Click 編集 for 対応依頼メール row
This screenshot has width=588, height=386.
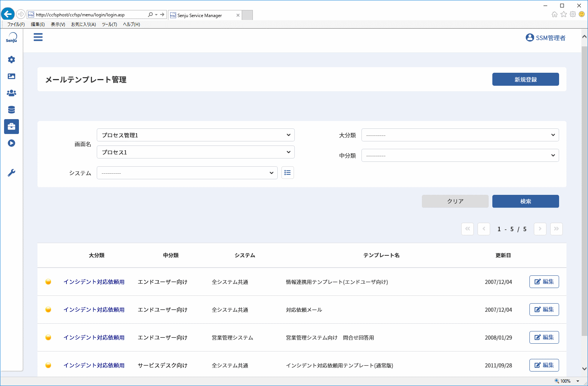point(544,310)
